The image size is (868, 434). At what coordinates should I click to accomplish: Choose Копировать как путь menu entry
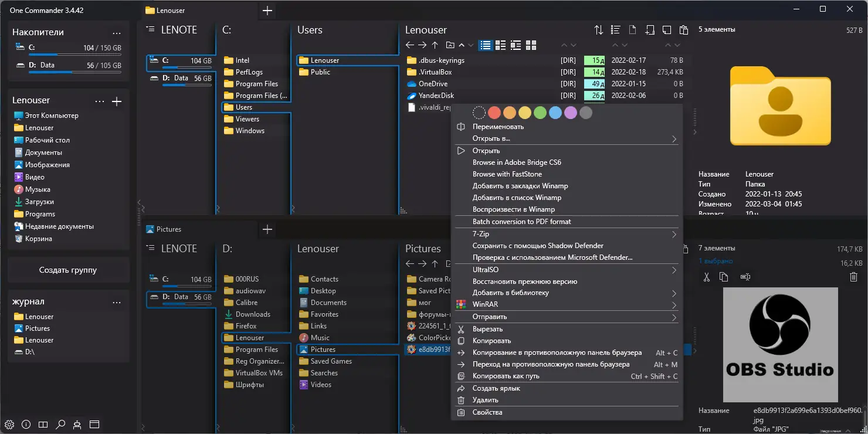(506, 376)
